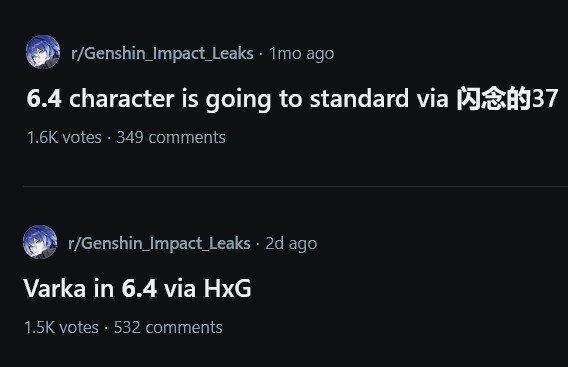This screenshot has height=367, width=568.
Task: Click the subreddit avatar on the 1mo ago post
Action: (43, 52)
